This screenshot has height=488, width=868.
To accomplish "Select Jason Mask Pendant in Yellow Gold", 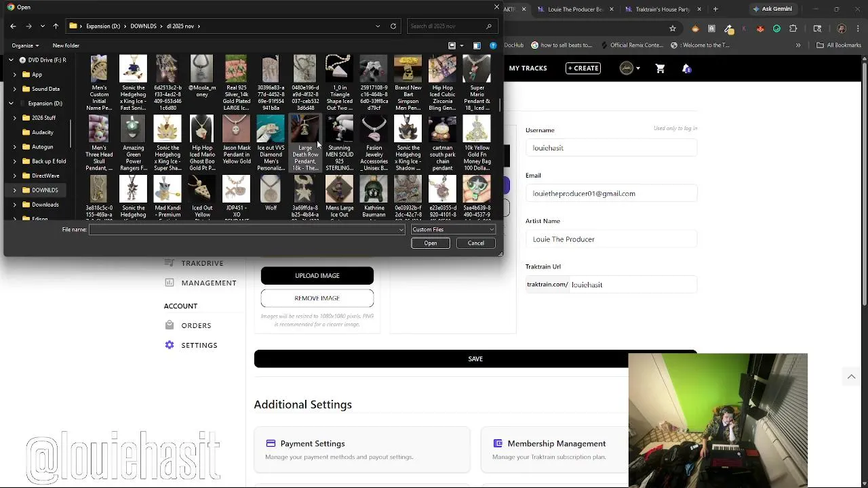I will coord(237,141).
